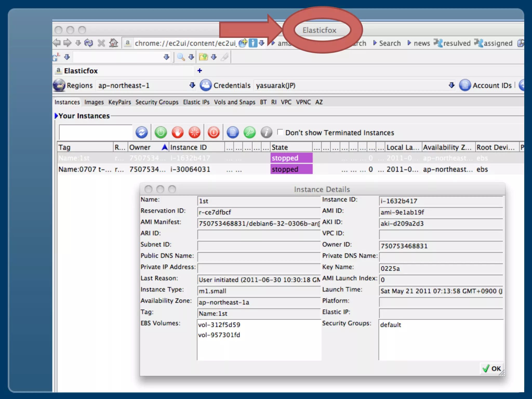Viewport: 532px width, 399px height.
Task: Open the Vols and Snaps tab
Action: tap(235, 102)
